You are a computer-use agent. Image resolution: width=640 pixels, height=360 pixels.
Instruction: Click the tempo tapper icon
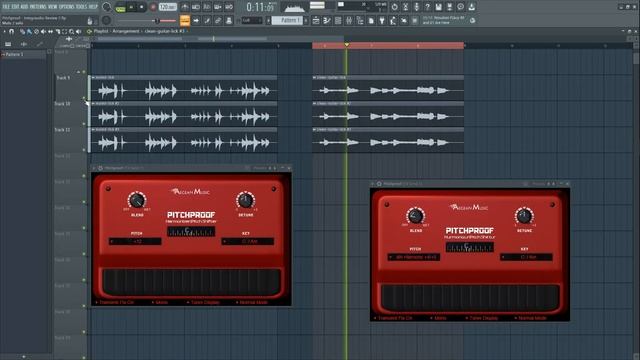[x=393, y=20]
